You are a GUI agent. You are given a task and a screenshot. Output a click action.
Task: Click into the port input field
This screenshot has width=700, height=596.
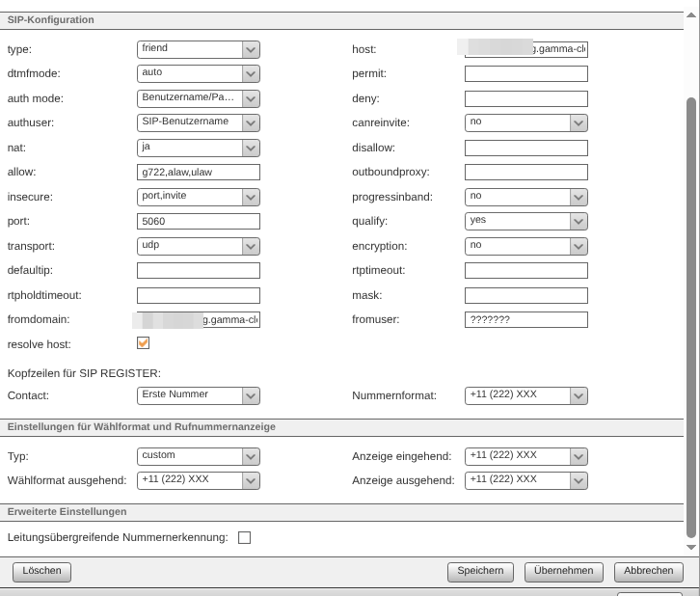[199, 221]
